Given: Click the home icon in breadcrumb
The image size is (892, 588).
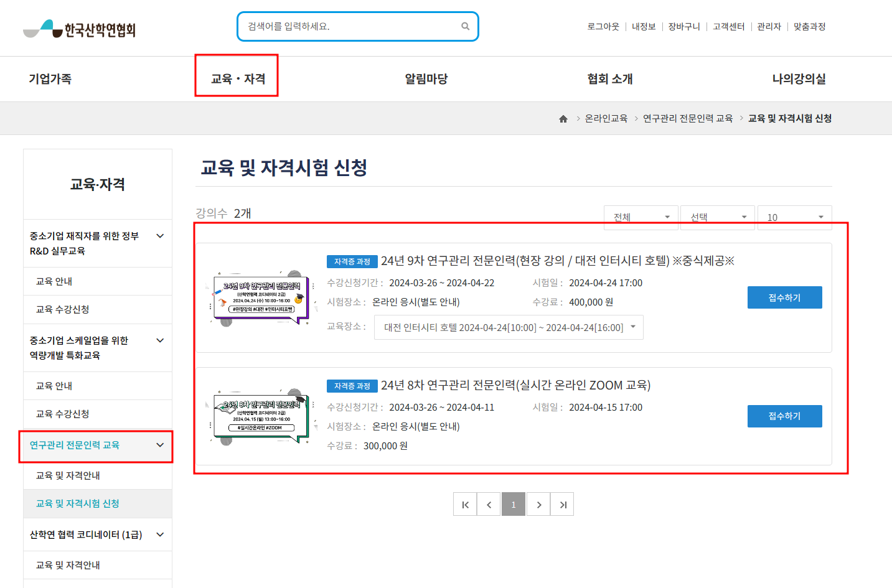Looking at the screenshot, I should pos(563,119).
